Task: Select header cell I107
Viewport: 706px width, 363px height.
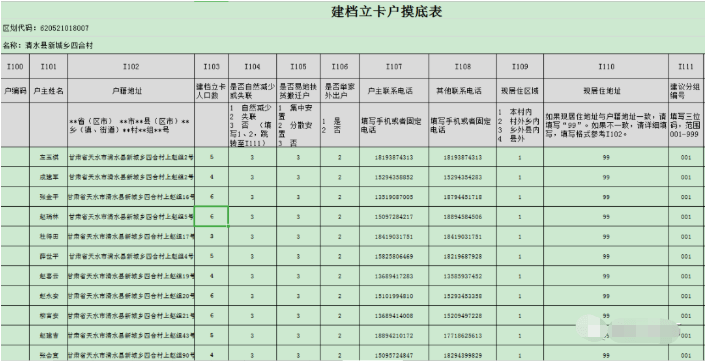Action: [394, 67]
